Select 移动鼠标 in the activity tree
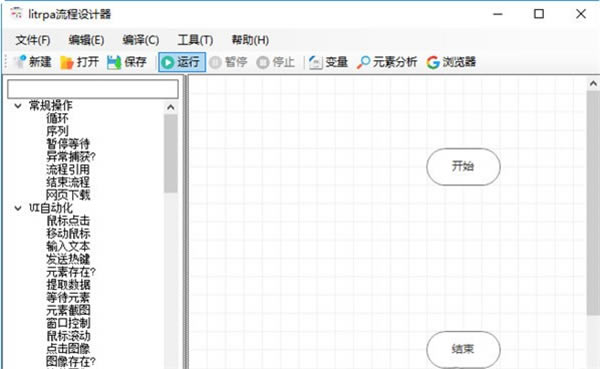600x369 pixels. tap(68, 233)
